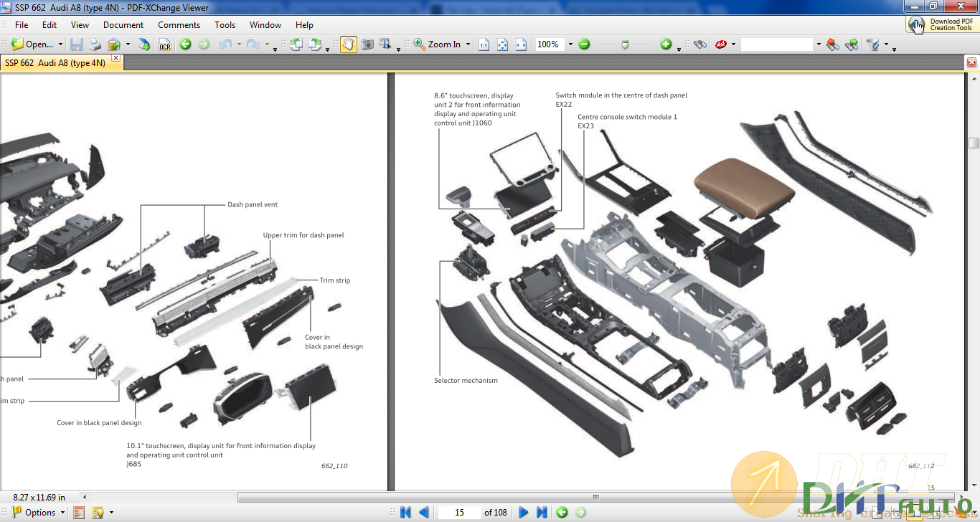Set the view to Actual Size 1:1

click(x=484, y=44)
